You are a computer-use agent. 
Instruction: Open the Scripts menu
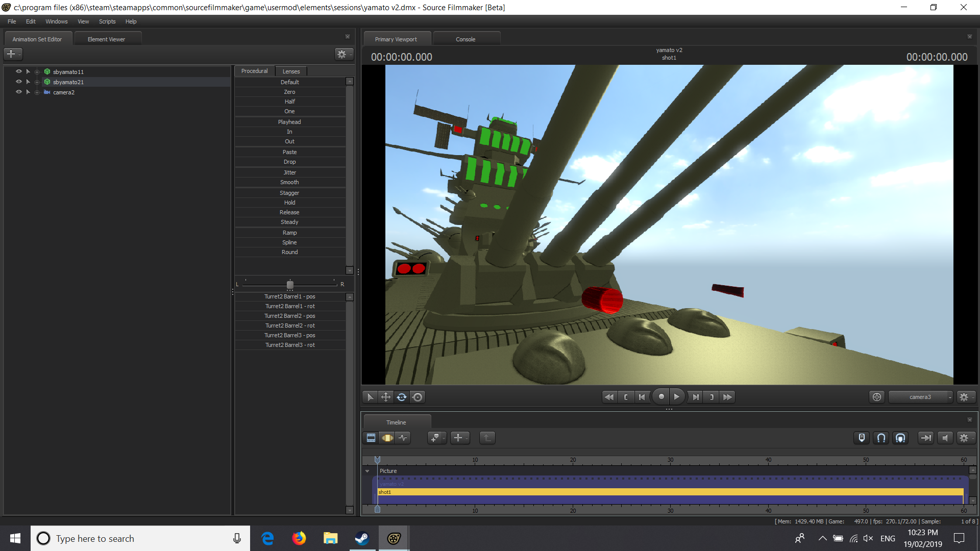pos(107,21)
